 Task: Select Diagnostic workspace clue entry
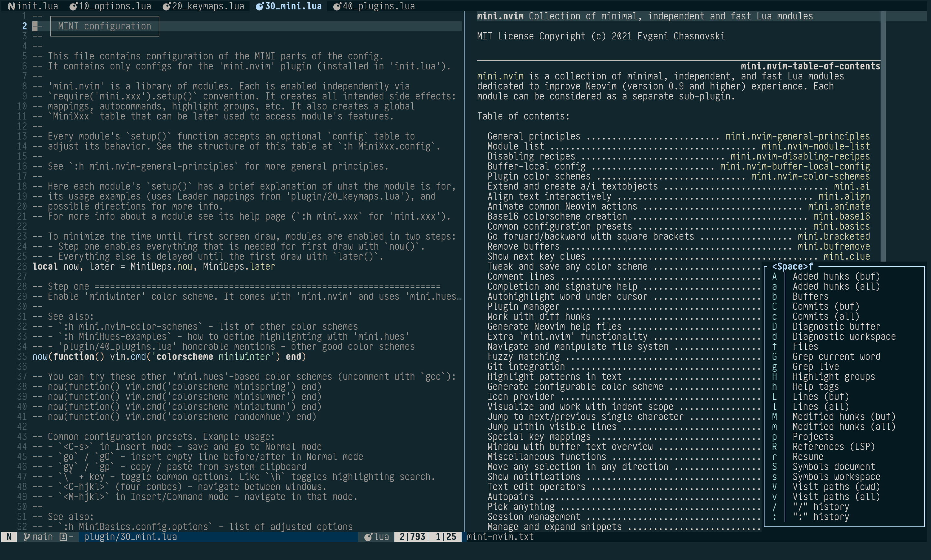pyautogui.click(x=843, y=336)
